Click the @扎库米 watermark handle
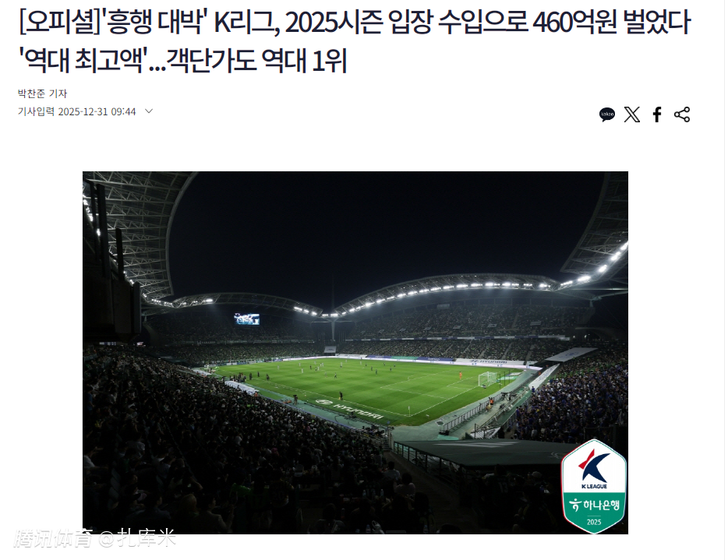The image size is (728, 560). (137, 538)
